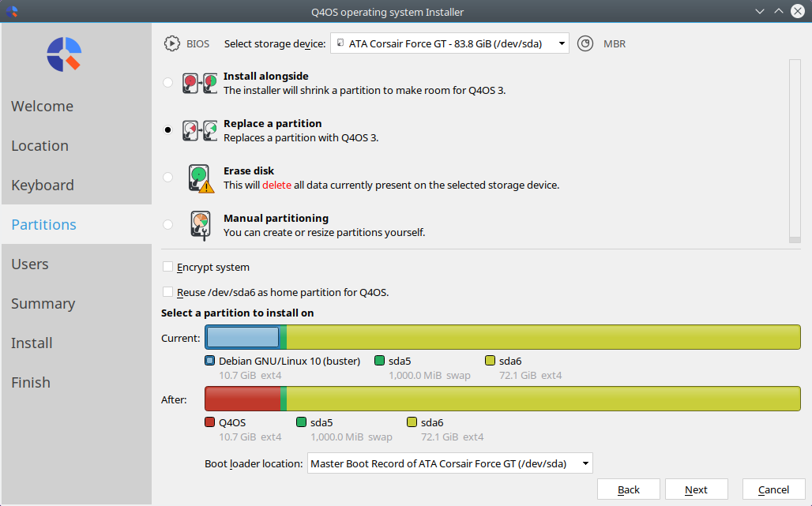Open the Keyboard step in sidebar
The width and height of the screenshot is (812, 506).
coord(43,185)
